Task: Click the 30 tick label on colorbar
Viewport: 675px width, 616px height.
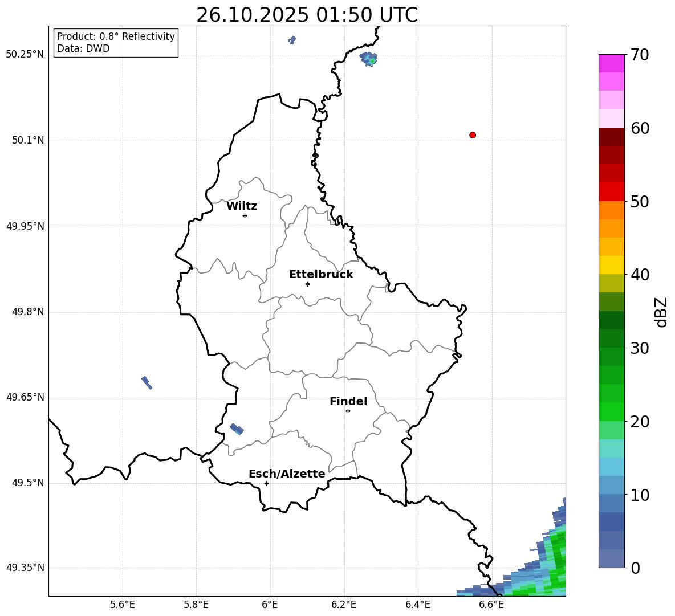Action: tap(640, 348)
